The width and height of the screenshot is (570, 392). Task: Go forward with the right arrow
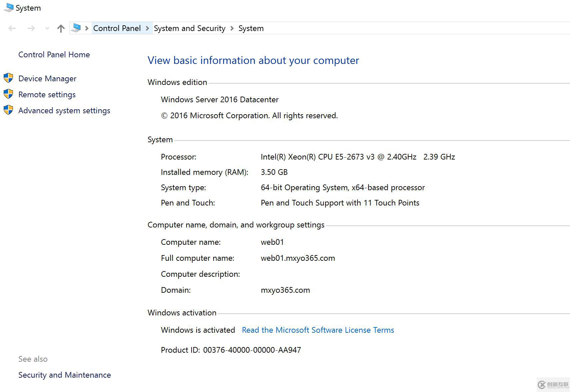[x=31, y=29]
